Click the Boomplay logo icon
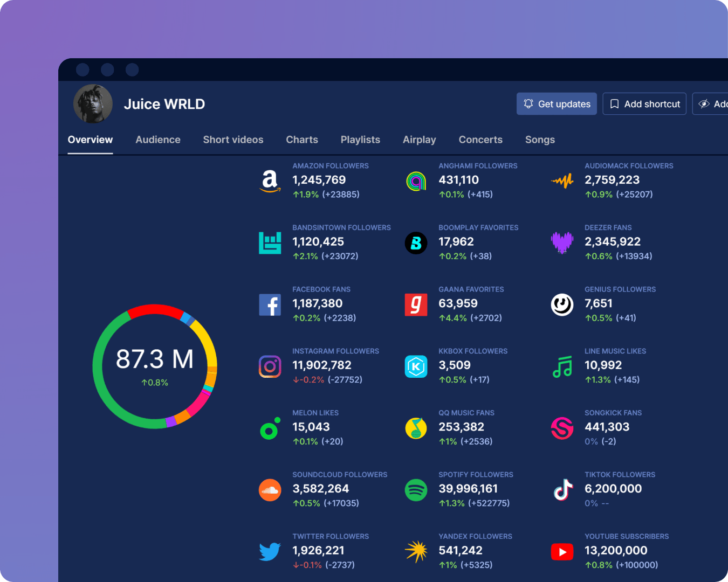Image resolution: width=728 pixels, height=582 pixels. [416, 243]
